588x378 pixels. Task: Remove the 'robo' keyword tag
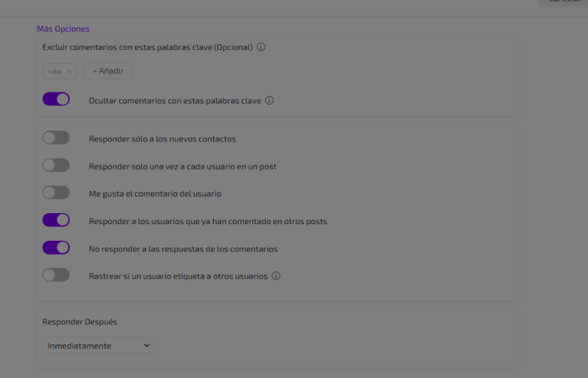[69, 72]
